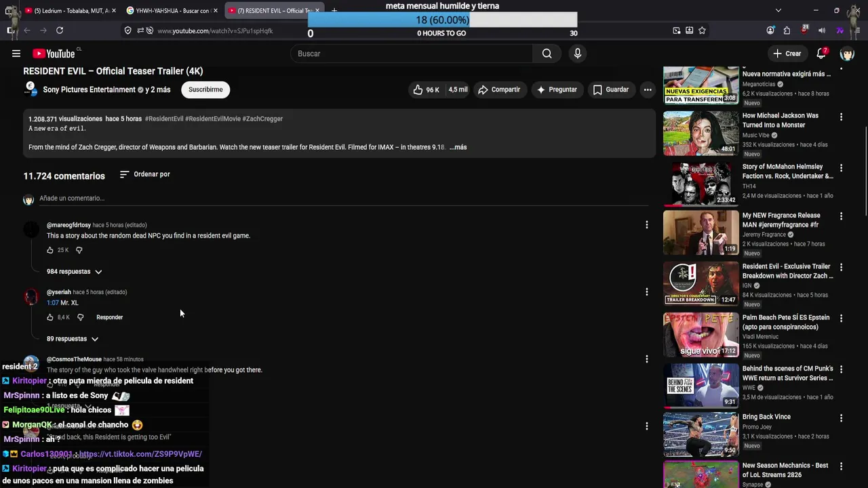
Task: Open the YouTube guide hamburger menu
Action: click(16, 54)
